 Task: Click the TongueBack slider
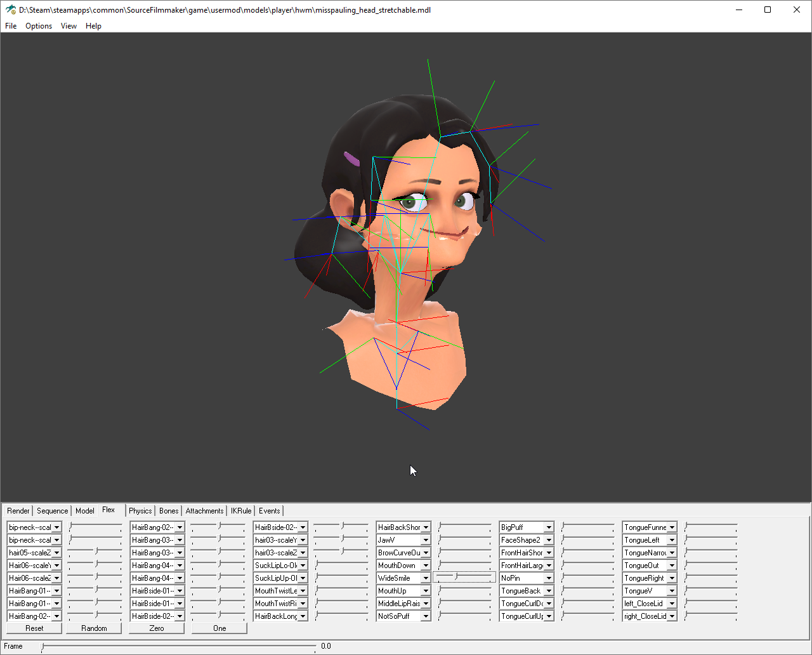(x=587, y=590)
